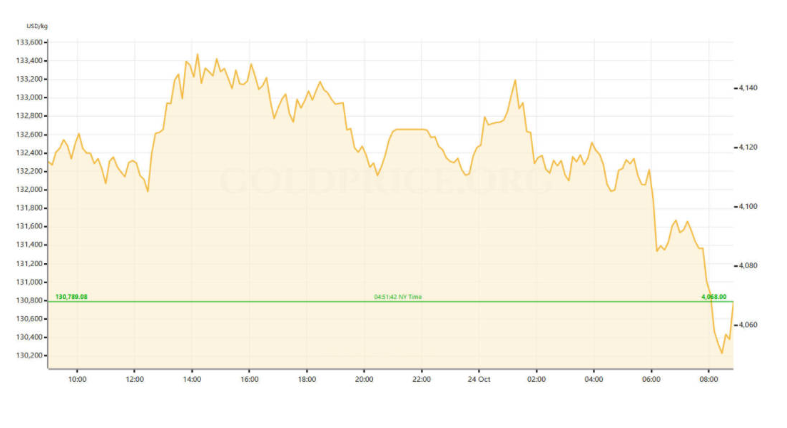Click the 4,060 right axis value

748,325
